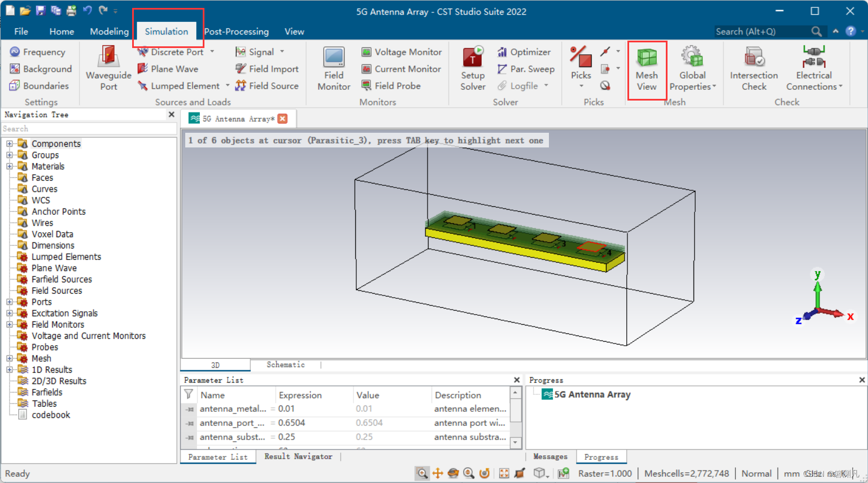This screenshot has height=483, width=868.
Task: Expand the Materials tree node
Action: [9, 166]
